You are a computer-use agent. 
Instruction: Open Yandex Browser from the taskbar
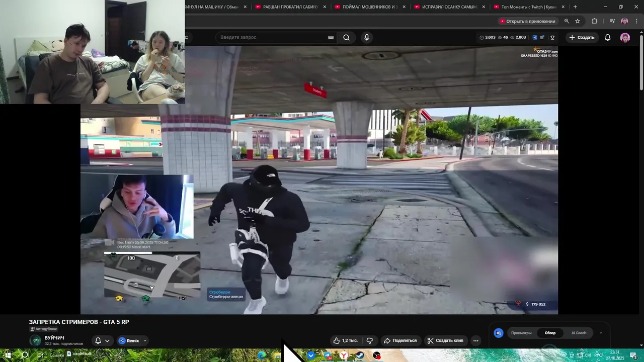pyautogui.click(x=344, y=355)
